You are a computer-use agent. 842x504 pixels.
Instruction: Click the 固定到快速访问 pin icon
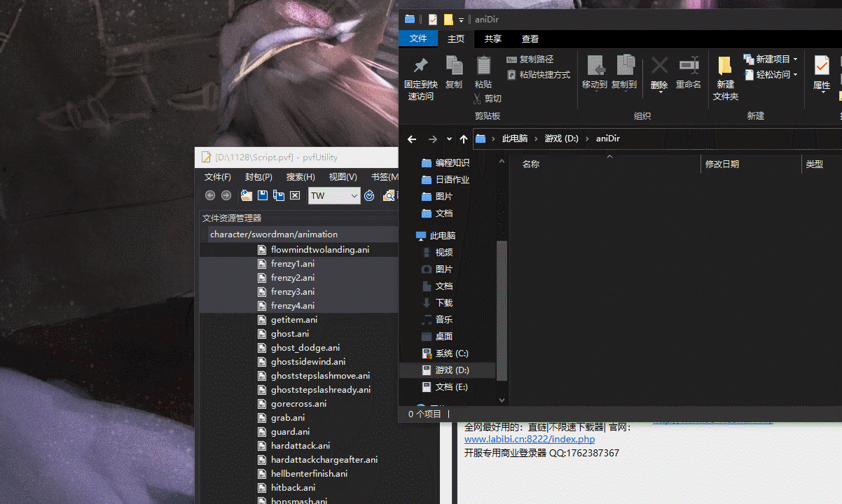420,66
